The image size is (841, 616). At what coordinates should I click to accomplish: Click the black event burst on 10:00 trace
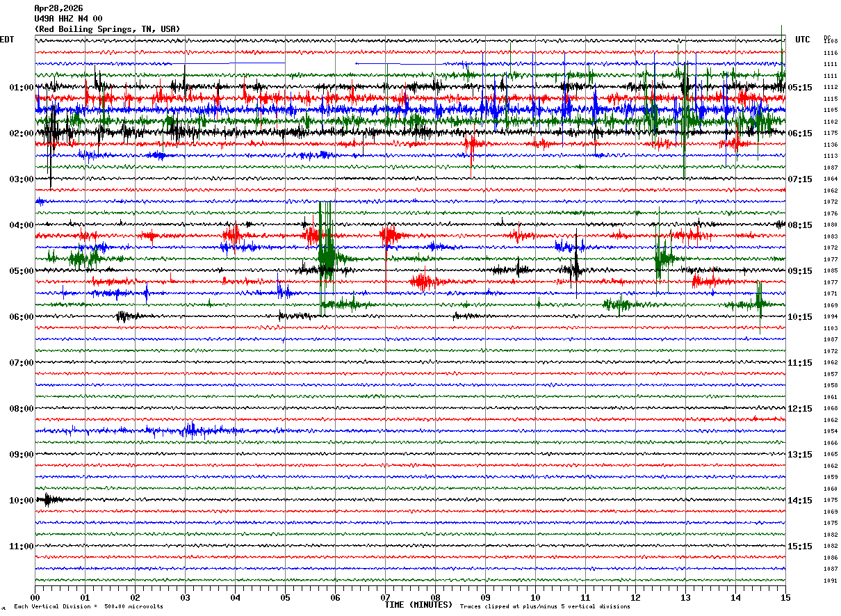click(x=49, y=499)
